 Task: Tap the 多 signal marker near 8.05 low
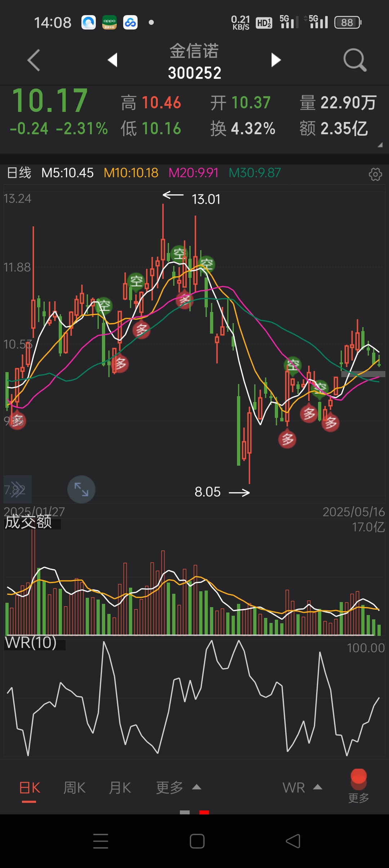[287, 439]
